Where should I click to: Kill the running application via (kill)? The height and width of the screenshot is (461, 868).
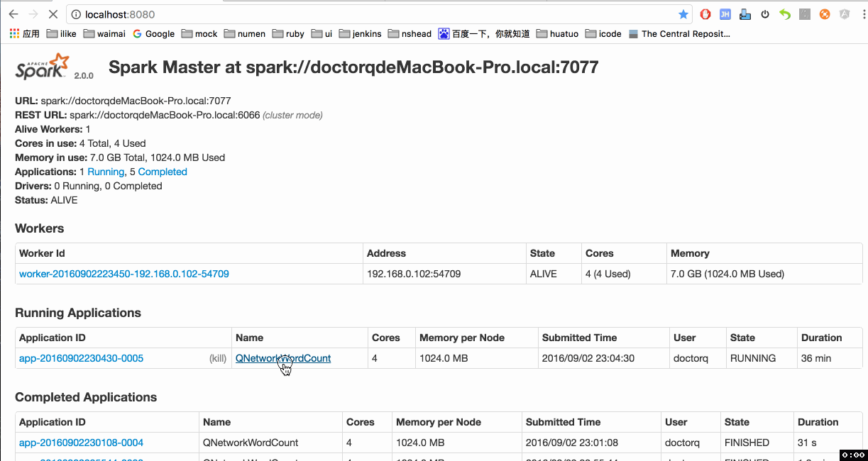click(x=218, y=358)
